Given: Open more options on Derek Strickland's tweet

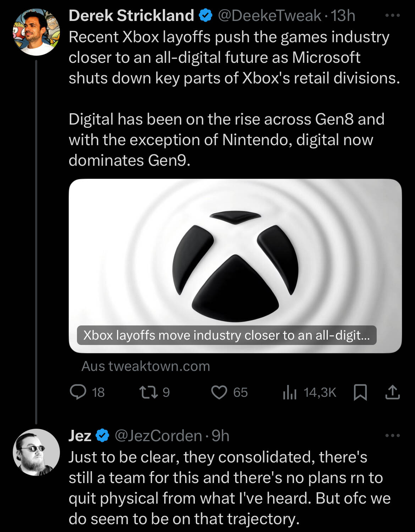Looking at the screenshot, I should (x=392, y=16).
